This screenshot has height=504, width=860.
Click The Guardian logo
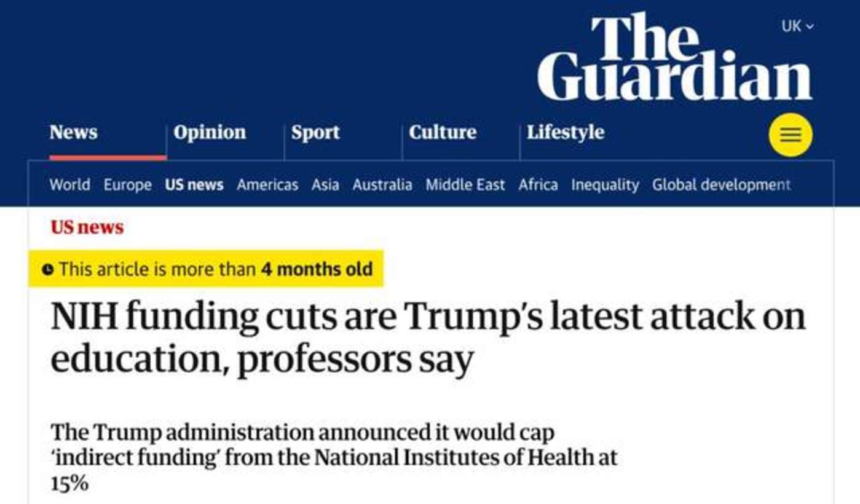click(x=674, y=57)
